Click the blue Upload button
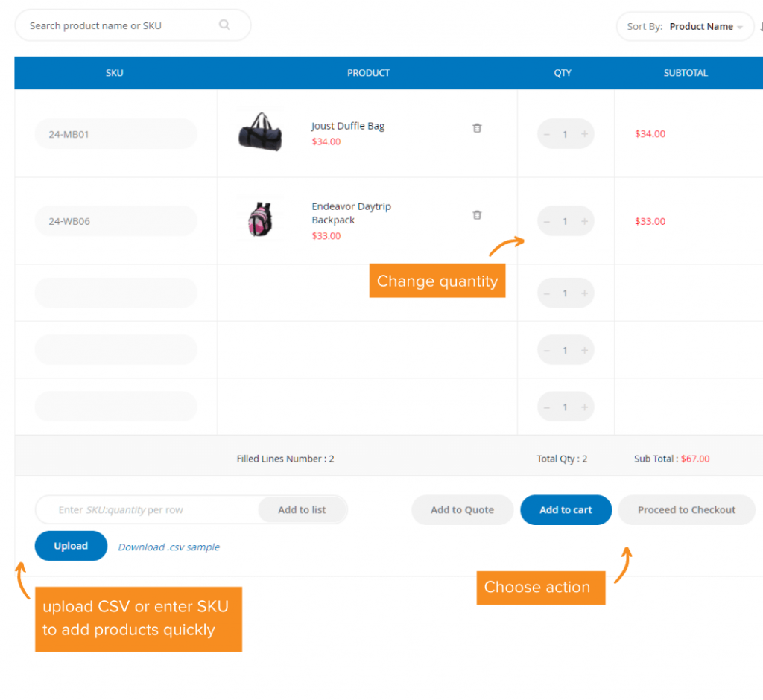 tap(71, 546)
